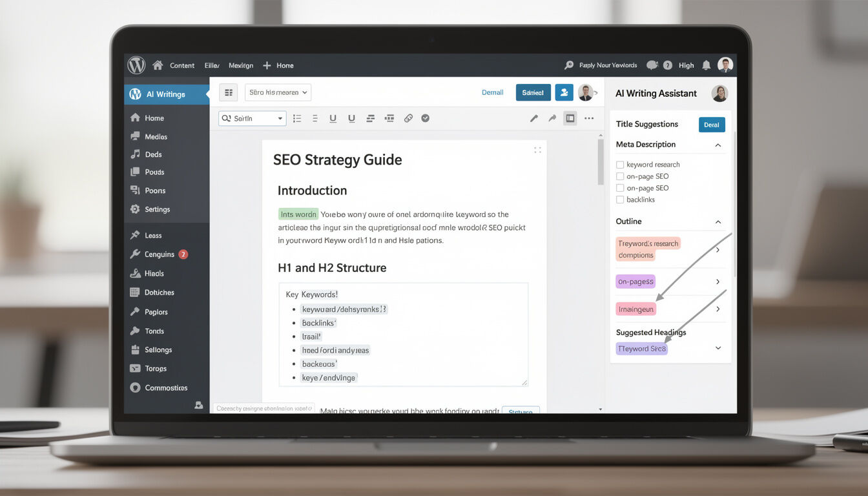868x496 pixels.
Task: Open notifications via the bell icon
Action: (707, 65)
